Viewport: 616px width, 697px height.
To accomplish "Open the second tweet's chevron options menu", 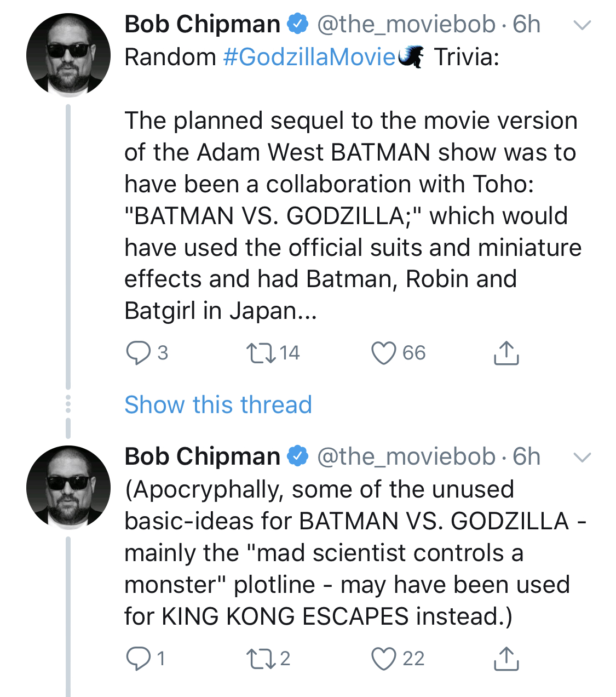I will (582, 458).
